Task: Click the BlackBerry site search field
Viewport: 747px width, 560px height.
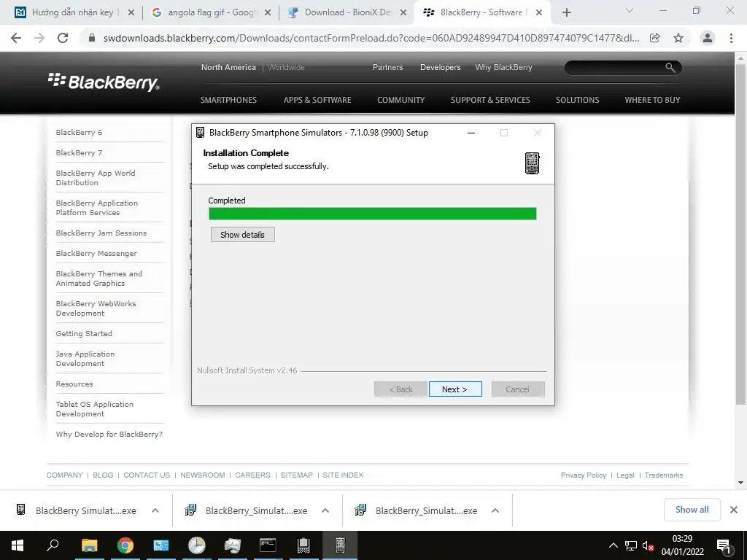Action: (614, 68)
